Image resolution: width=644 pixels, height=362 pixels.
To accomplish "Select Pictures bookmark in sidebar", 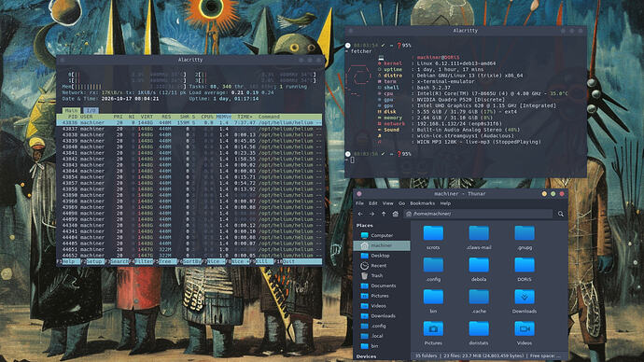I will tap(382, 296).
